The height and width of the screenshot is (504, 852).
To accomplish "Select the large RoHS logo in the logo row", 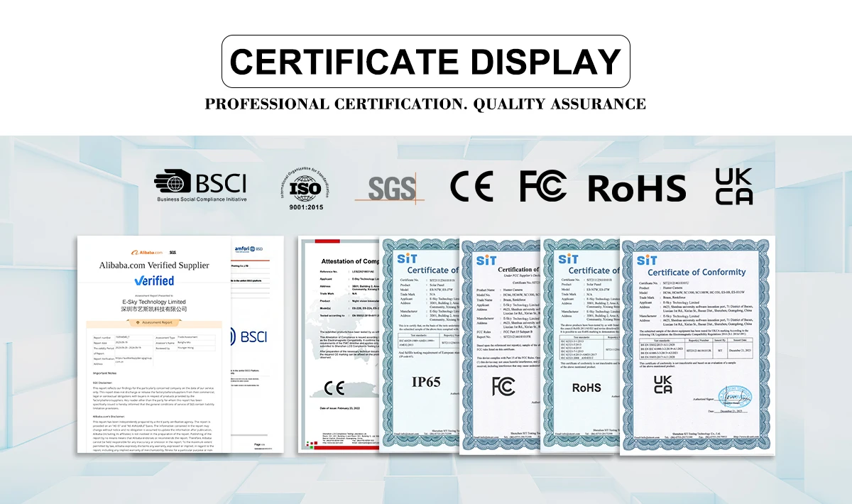I will pos(637,188).
